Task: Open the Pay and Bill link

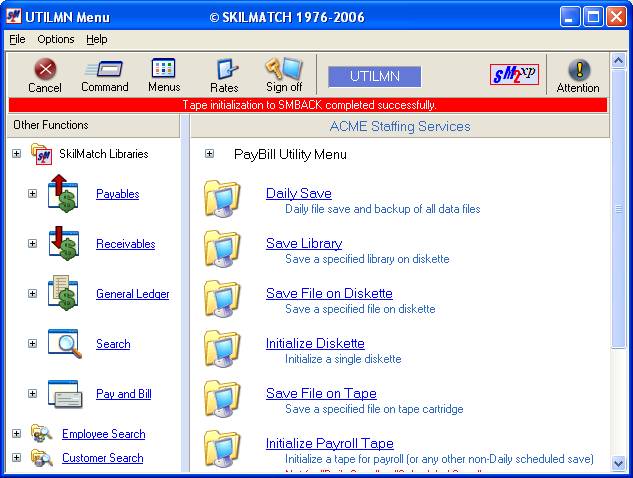Action: coord(124,394)
